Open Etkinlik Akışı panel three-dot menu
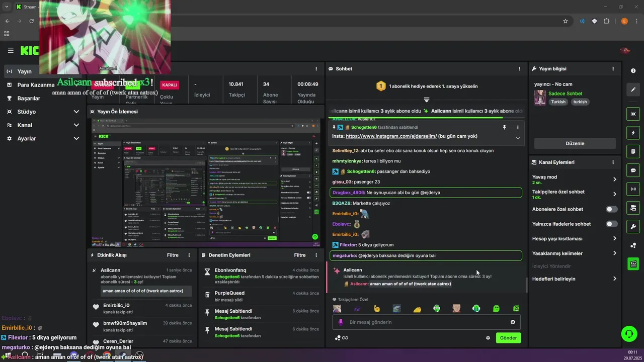Viewport: 644px width, 362px height. [x=189, y=255]
